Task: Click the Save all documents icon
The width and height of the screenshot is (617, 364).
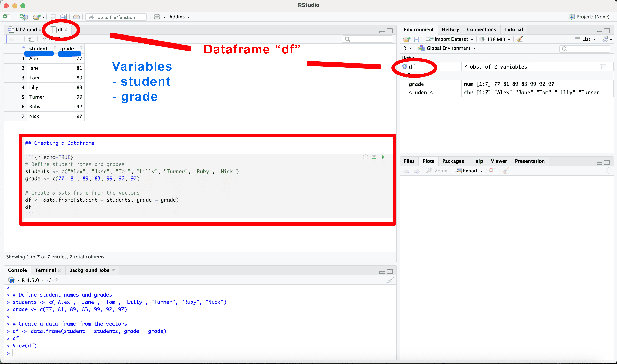Action: (x=63, y=17)
